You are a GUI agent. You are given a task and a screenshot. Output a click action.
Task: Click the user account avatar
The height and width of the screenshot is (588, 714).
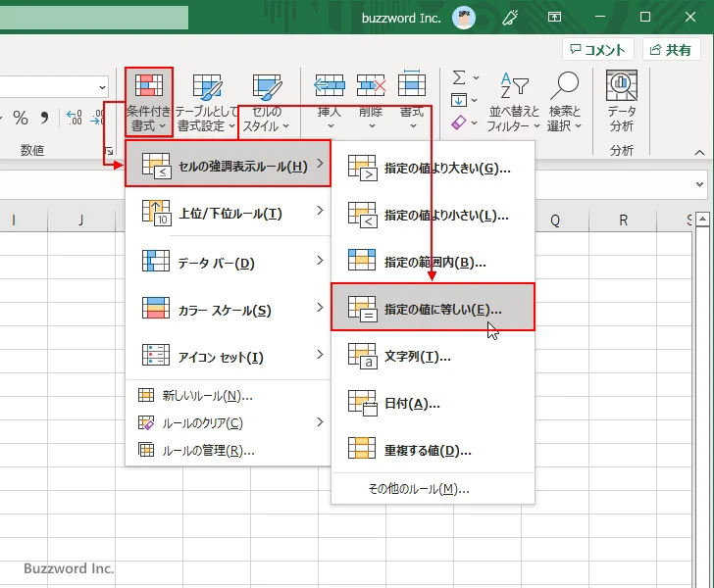pyautogui.click(x=464, y=18)
